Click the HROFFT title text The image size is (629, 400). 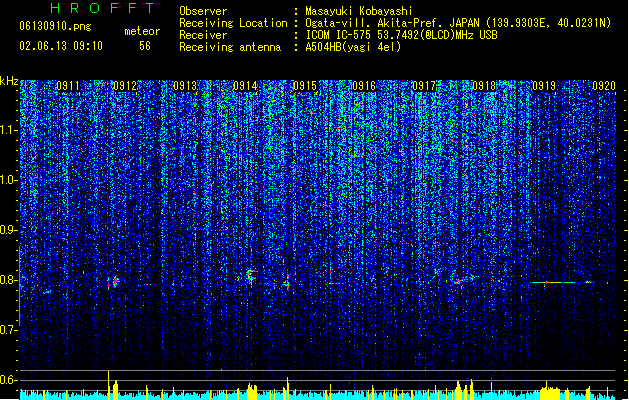(x=102, y=8)
